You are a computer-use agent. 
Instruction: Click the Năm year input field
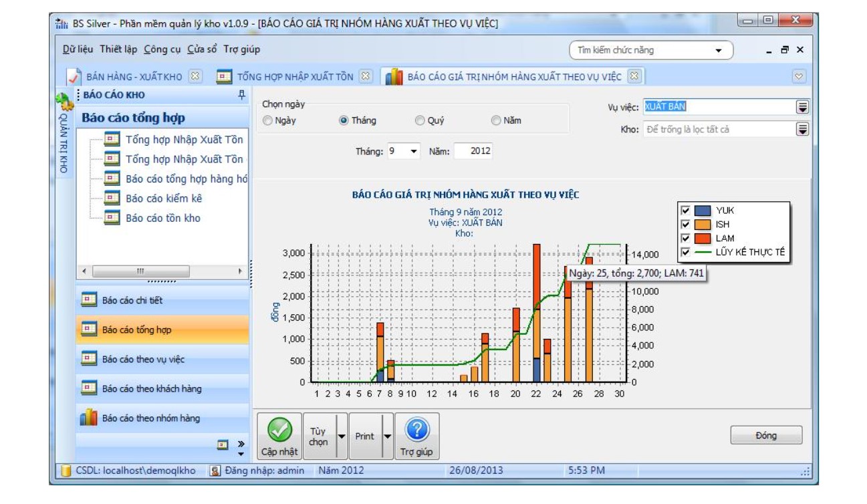coord(473,151)
